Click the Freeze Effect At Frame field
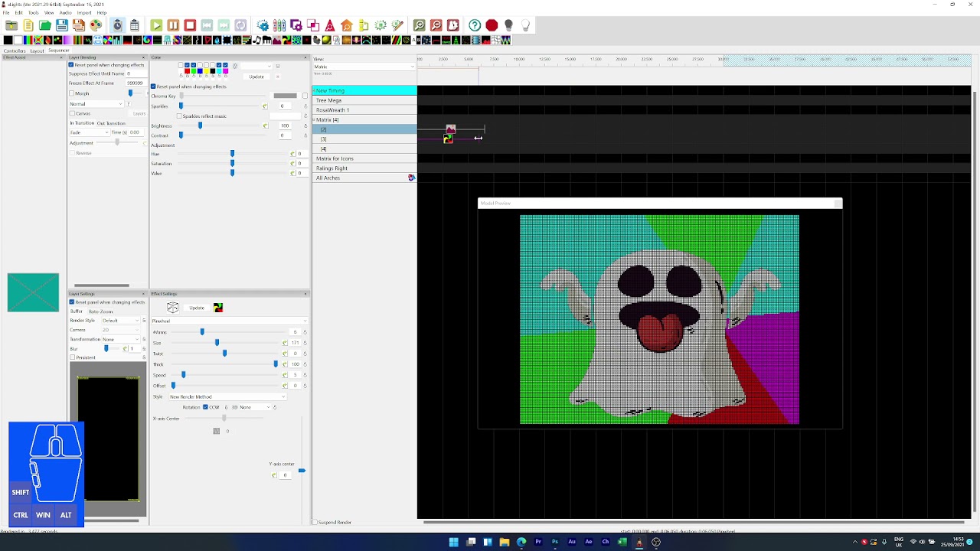 (136, 83)
